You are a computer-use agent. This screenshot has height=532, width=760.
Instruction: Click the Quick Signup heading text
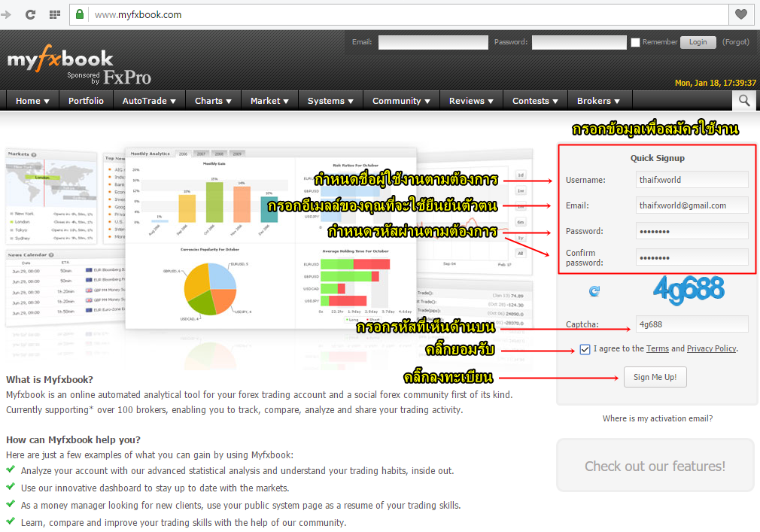pos(657,158)
